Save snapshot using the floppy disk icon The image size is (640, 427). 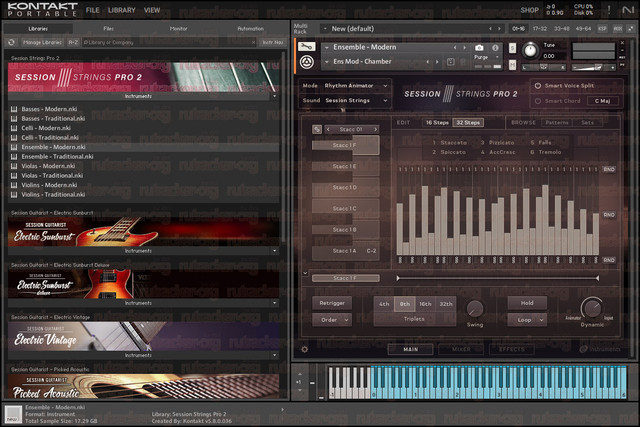coord(451,62)
